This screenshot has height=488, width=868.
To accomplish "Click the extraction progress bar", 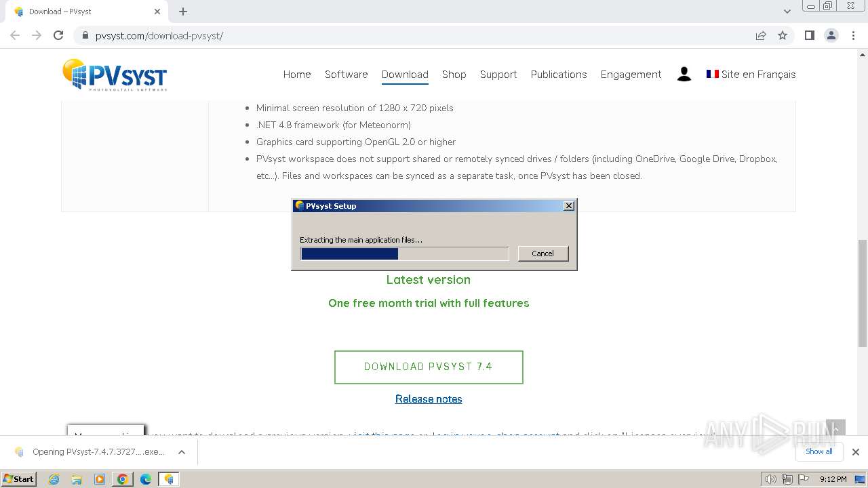I will 405,253.
